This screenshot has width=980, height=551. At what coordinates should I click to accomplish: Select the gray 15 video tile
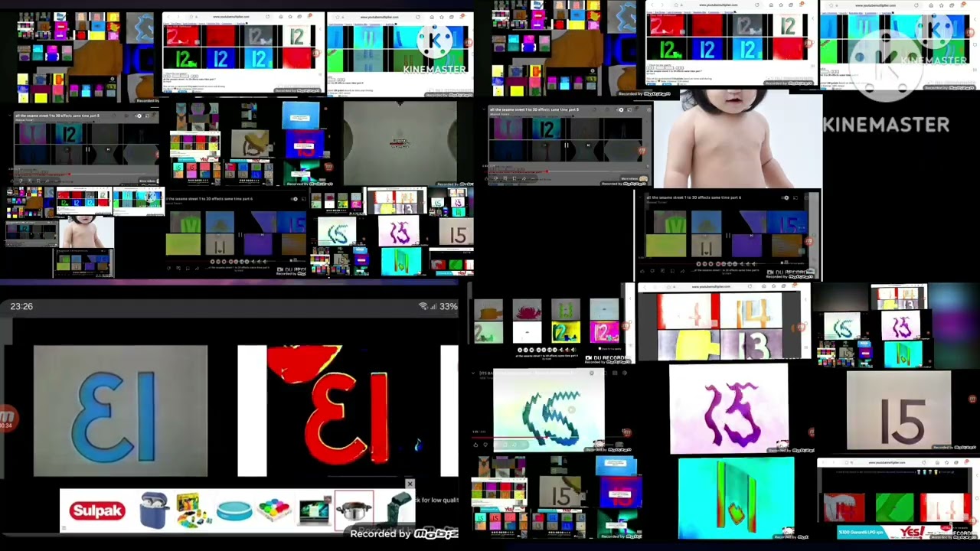[x=899, y=411]
